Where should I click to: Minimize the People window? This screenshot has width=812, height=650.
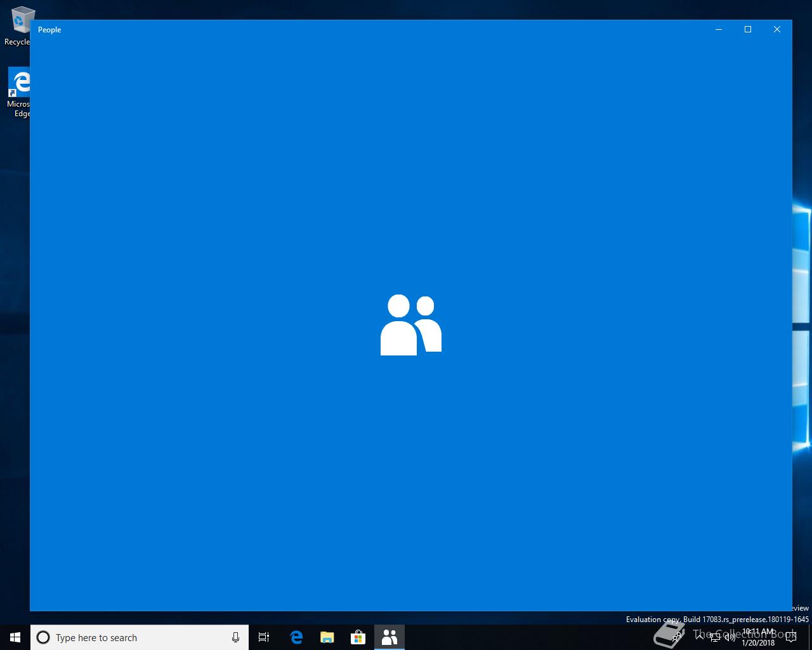coord(719,29)
